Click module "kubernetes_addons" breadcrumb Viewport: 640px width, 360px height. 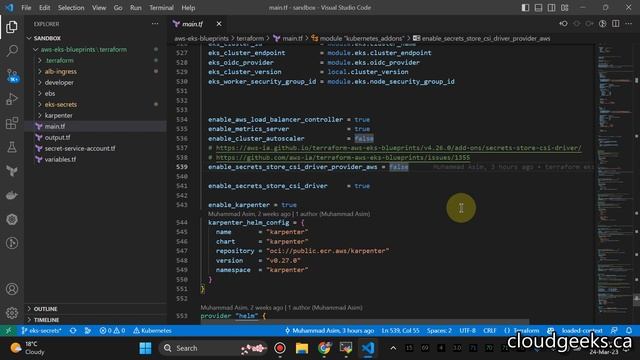(358, 38)
